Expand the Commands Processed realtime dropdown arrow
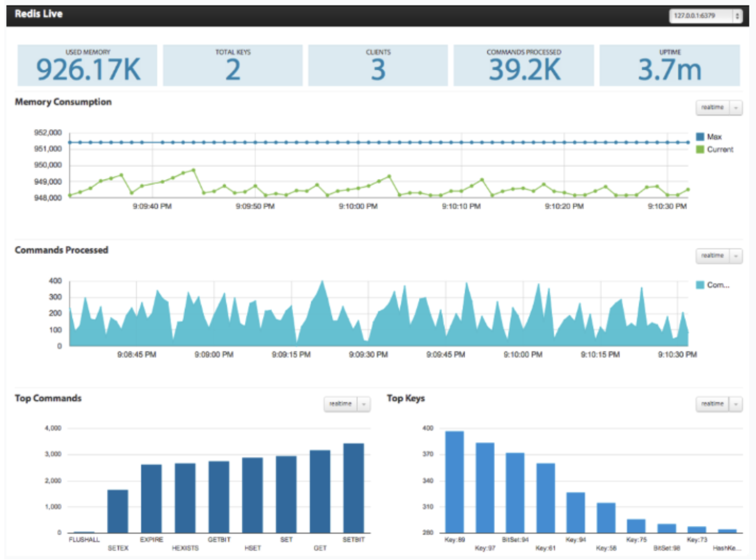Viewport: 756px width, 560px height. pyautogui.click(x=736, y=256)
